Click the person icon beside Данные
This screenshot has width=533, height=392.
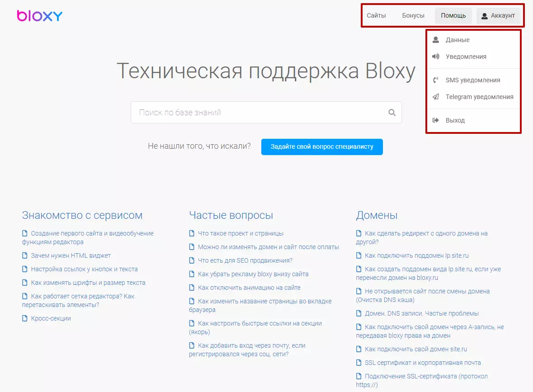tap(435, 40)
